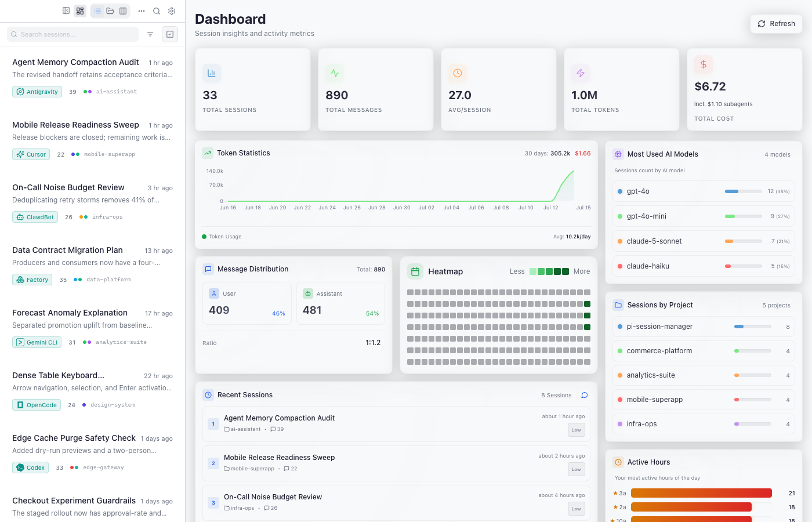Click the User message count card
Screen dimensions: 812x522
(247, 303)
